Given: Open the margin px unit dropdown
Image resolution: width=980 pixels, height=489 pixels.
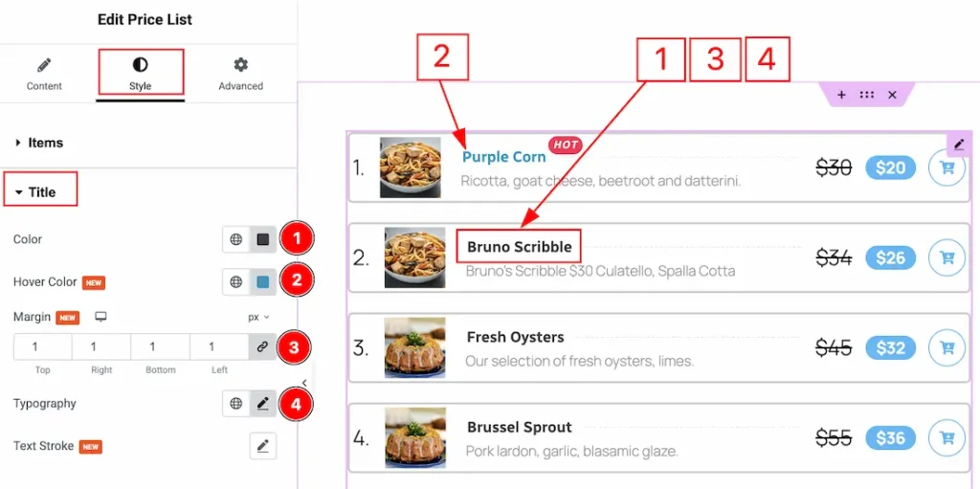Looking at the screenshot, I should (x=258, y=317).
